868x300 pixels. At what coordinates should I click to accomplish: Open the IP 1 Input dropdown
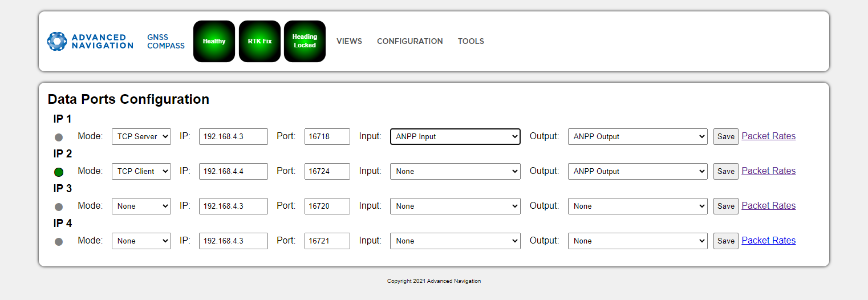click(x=455, y=136)
